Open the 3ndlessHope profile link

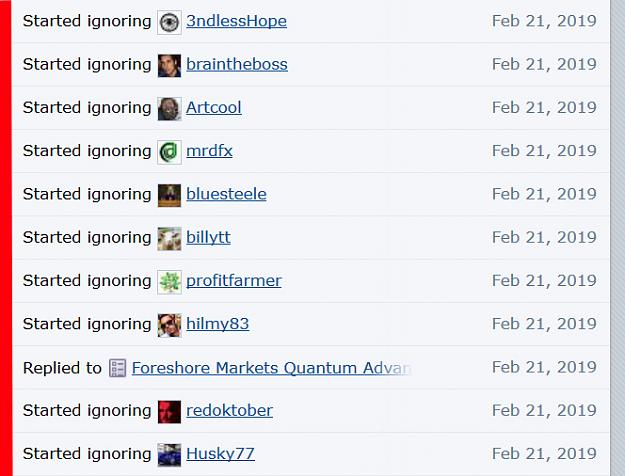[x=236, y=21]
